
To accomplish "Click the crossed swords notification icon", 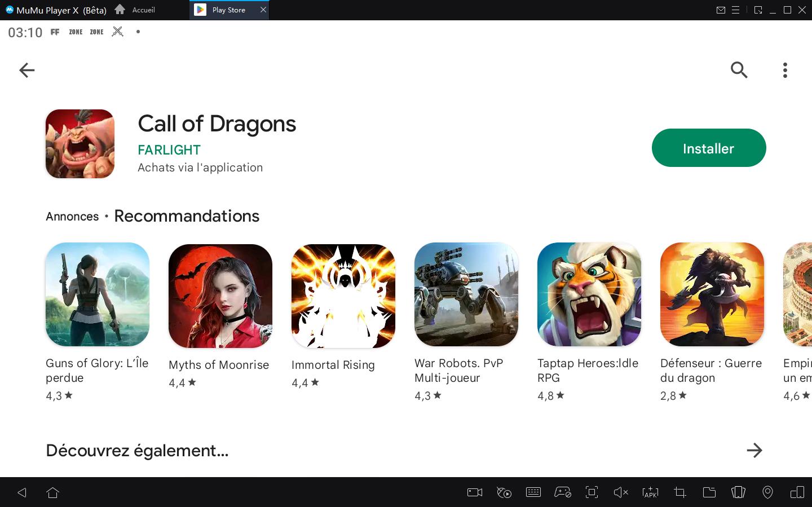I will pos(117,32).
